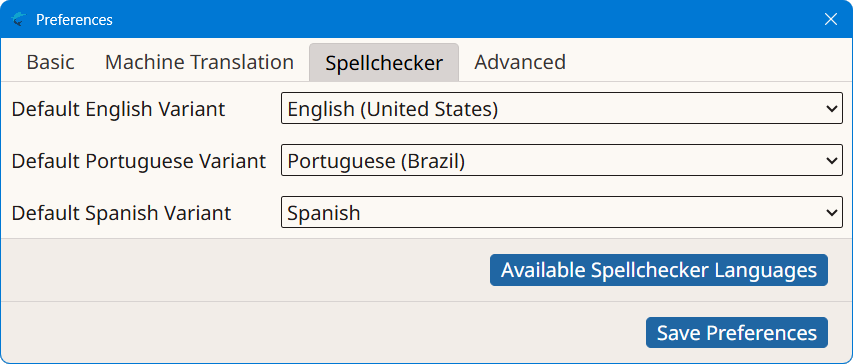Click the Default Spanish Variant label
The height and width of the screenshot is (364, 853).
pyautogui.click(x=121, y=213)
